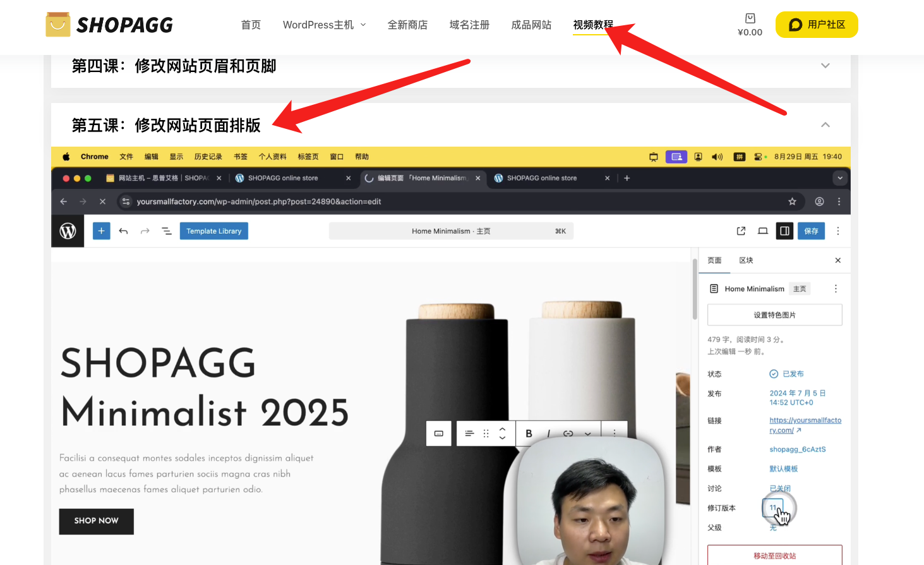The height and width of the screenshot is (565, 924).
Task: Close the settings sidebar
Action: pyautogui.click(x=838, y=260)
